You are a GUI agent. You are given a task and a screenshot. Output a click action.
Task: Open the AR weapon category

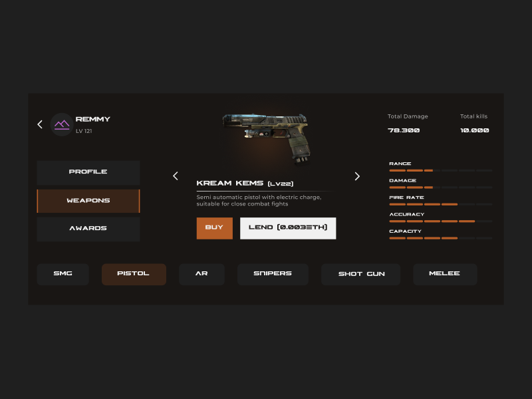point(201,274)
